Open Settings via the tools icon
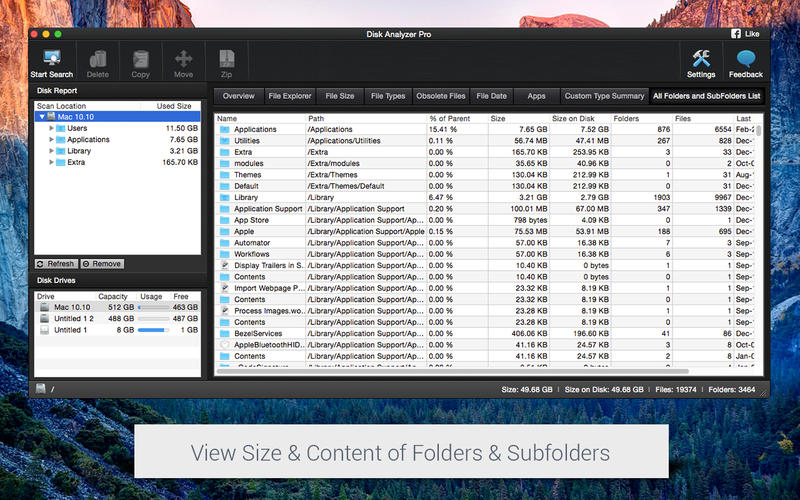Viewport: 800px width, 500px height. coord(701,59)
